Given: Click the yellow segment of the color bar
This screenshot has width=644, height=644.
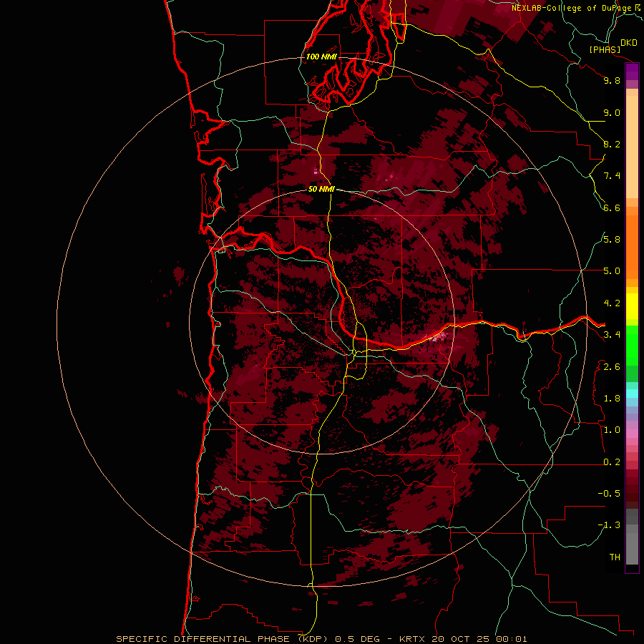Looking at the screenshot, I should click(632, 306).
